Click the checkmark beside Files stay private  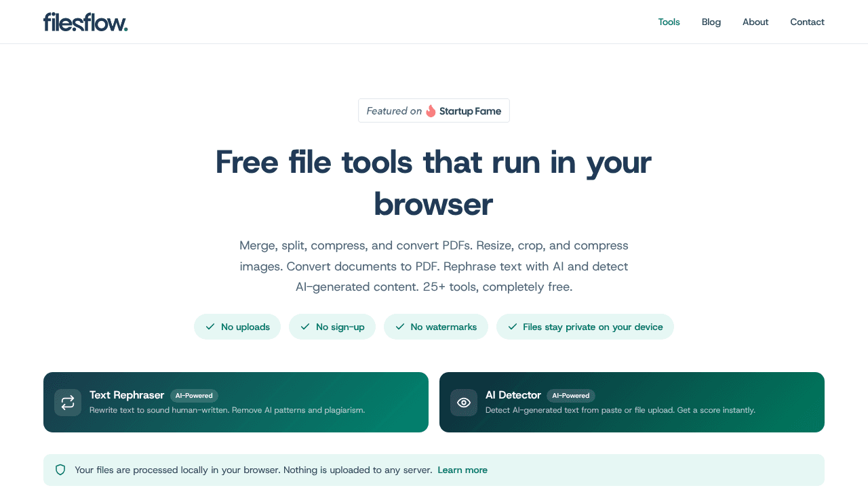pyautogui.click(x=513, y=327)
